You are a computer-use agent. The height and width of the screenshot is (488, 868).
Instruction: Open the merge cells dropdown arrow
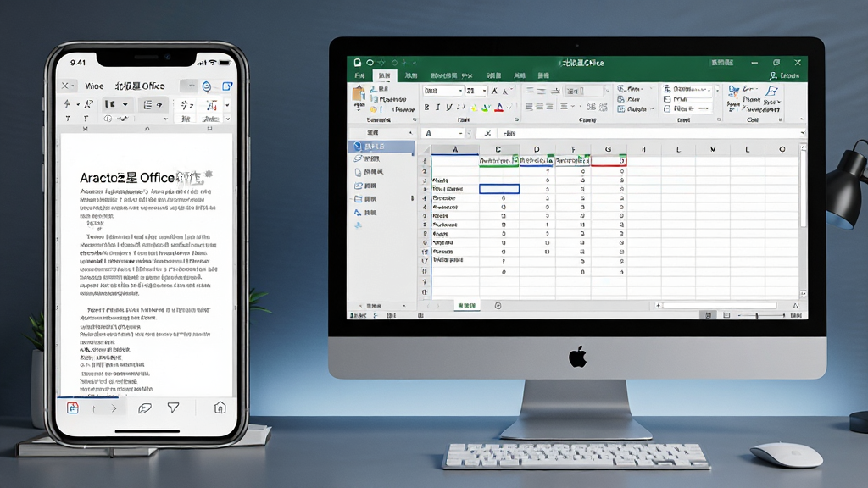606,91
